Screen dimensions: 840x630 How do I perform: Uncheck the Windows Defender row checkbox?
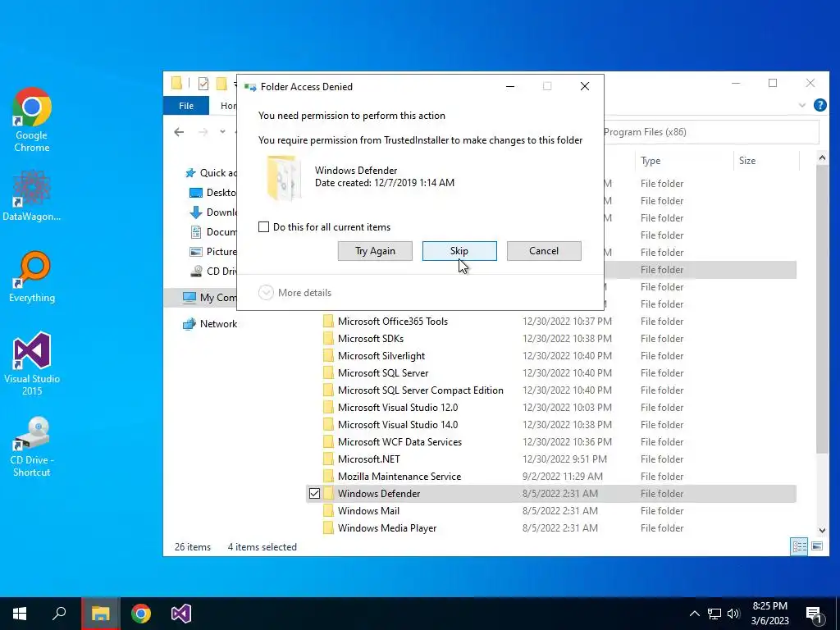tap(314, 493)
